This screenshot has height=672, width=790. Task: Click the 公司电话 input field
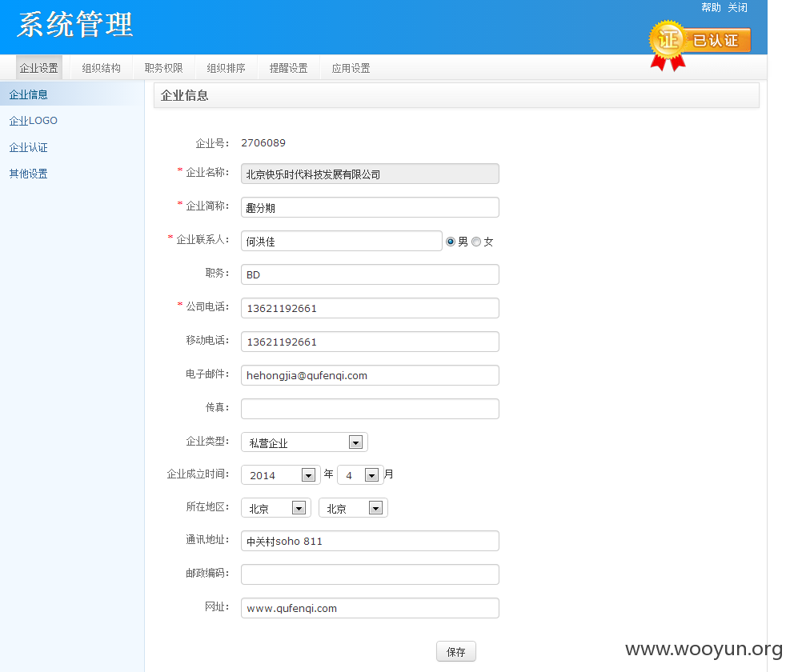point(370,308)
